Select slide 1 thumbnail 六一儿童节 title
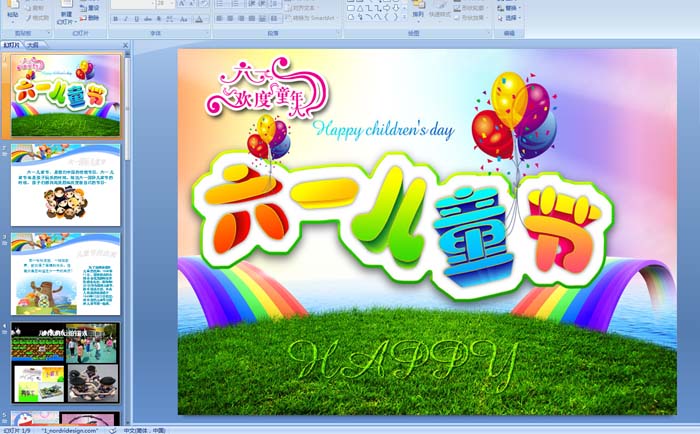Screen dimensions: 700x434 click(x=66, y=95)
